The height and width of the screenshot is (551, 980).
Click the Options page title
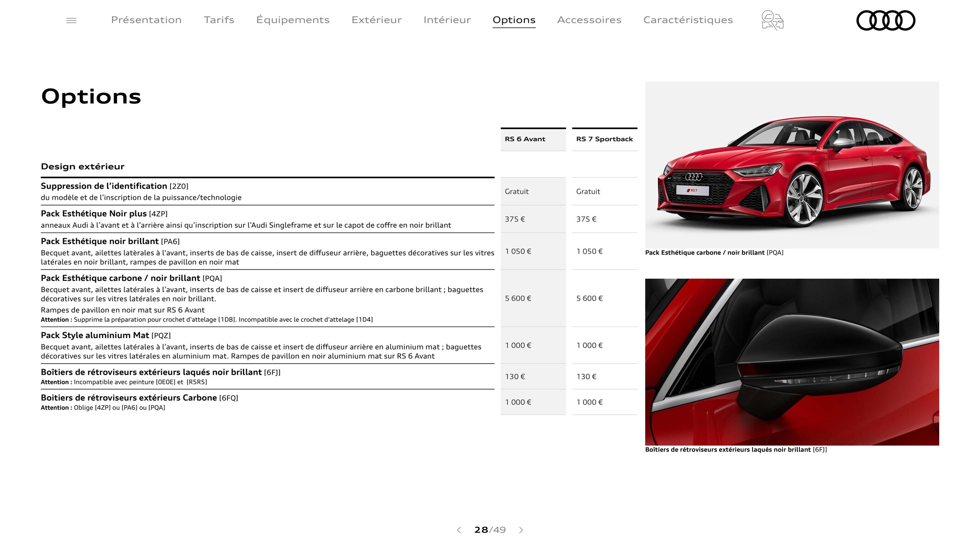[x=91, y=96]
